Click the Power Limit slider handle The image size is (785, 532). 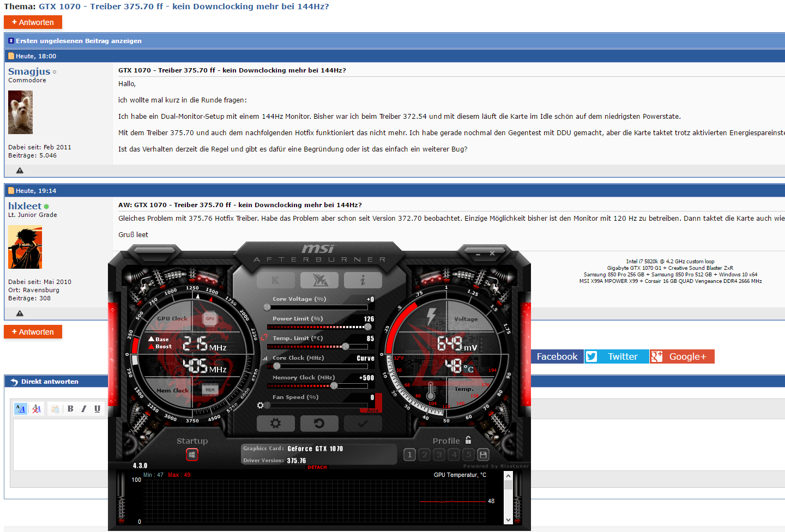368,327
